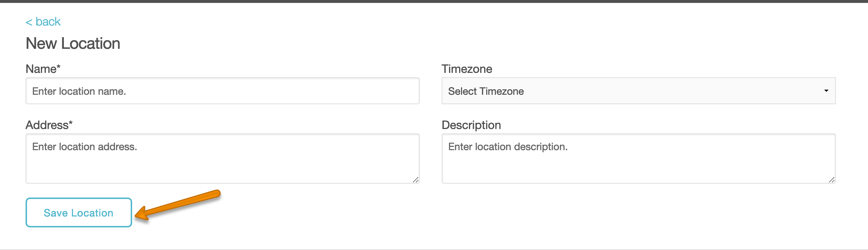Click the Address textarea resize handle
The width and height of the screenshot is (868, 250).
tap(416, 180)
